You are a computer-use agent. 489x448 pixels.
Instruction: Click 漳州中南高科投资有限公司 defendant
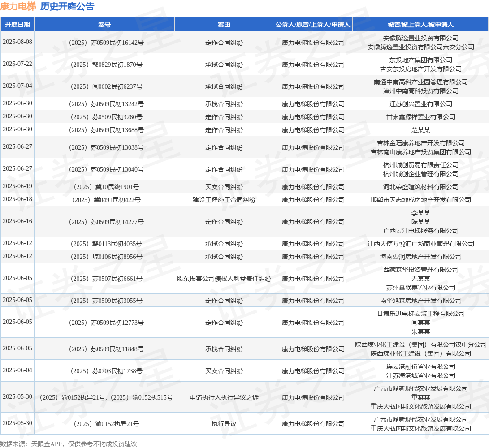coord(421,91)
